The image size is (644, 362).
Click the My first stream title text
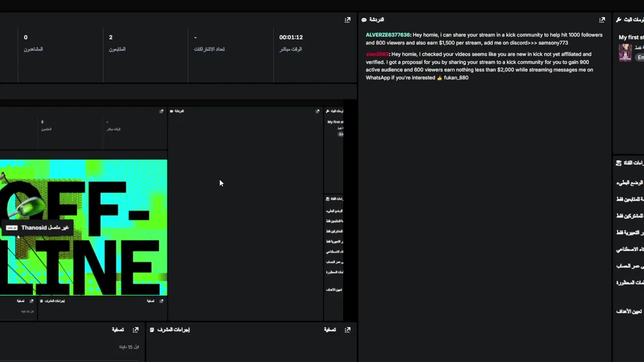coord(631,38)
